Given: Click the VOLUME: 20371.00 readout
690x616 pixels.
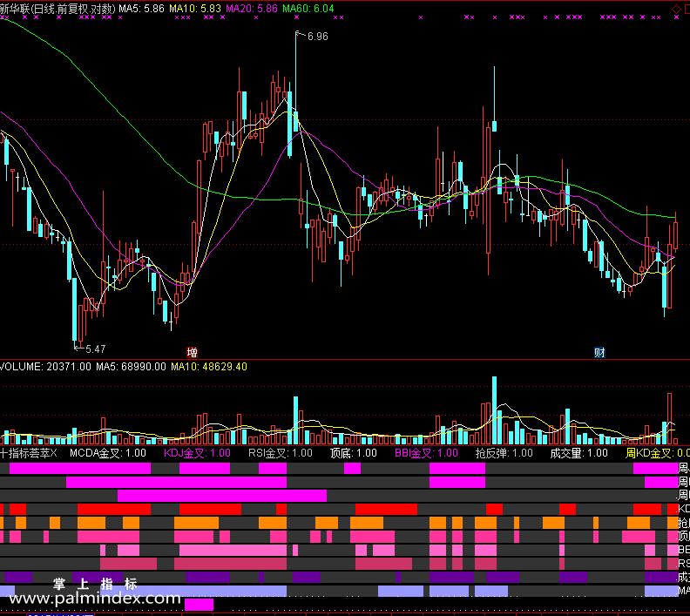Looking at the screenshot, I should click(x=46, y=367).
